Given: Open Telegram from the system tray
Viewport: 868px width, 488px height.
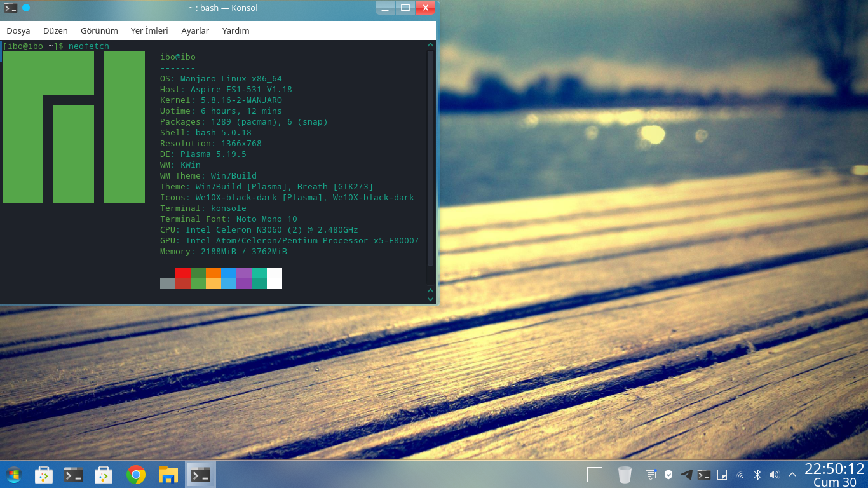Looking at the screenshot, I should pyautogui.click(x=686, y=475).
